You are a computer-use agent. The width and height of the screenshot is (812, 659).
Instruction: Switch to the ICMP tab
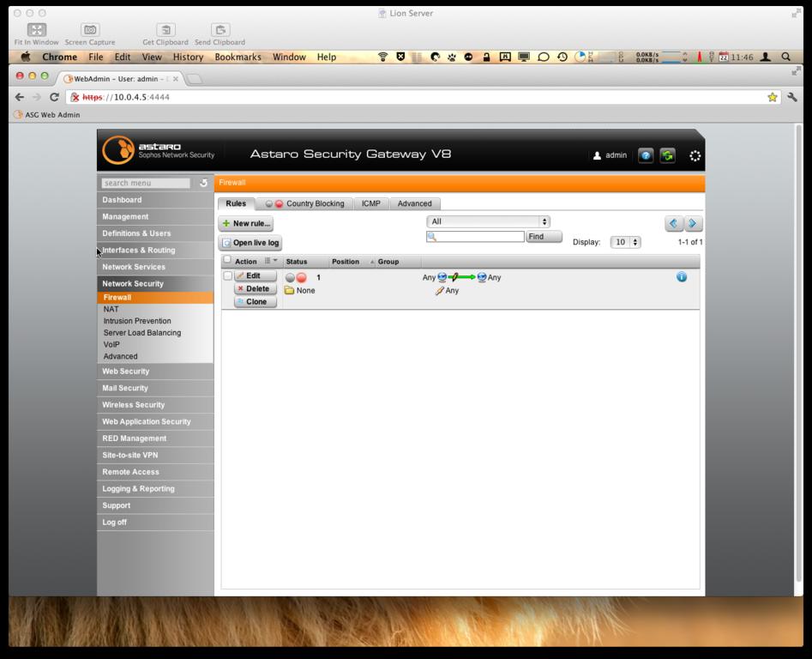370,203
